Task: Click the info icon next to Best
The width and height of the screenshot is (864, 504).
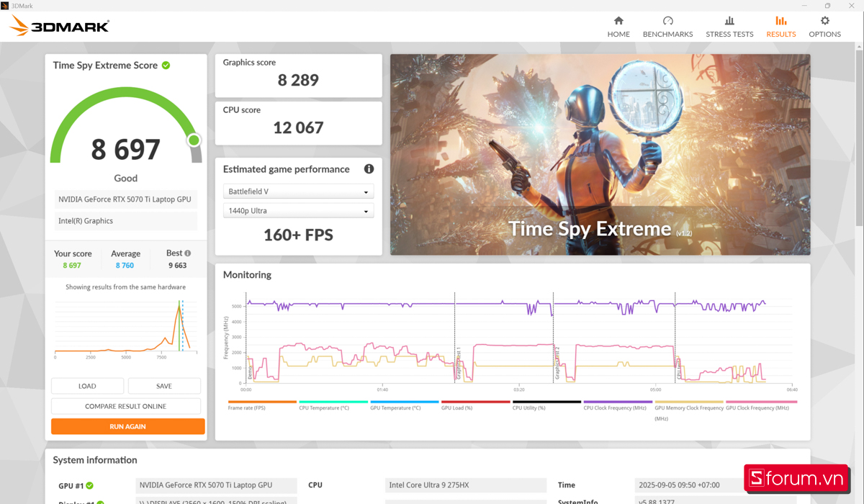Action: coord(188,253)
